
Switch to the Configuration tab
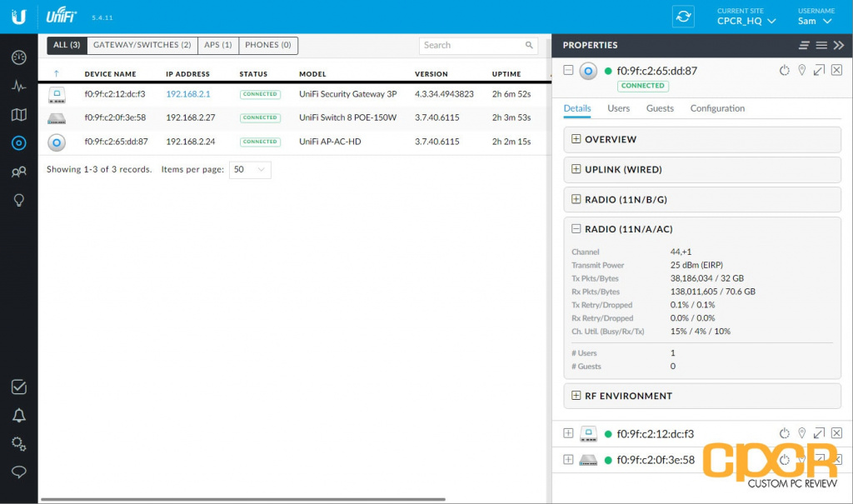click(717, 108)
